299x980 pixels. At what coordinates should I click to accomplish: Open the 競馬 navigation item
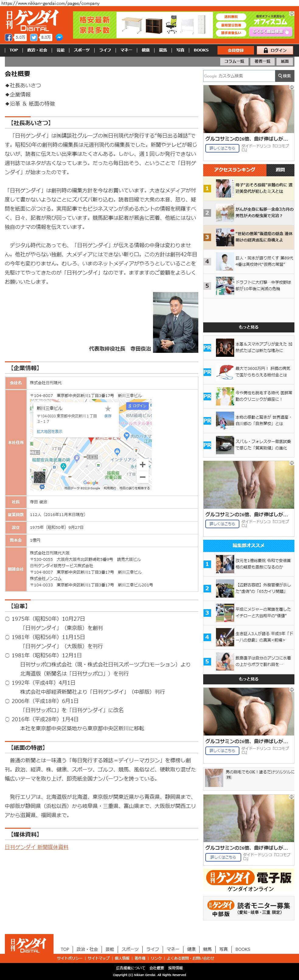163,50
